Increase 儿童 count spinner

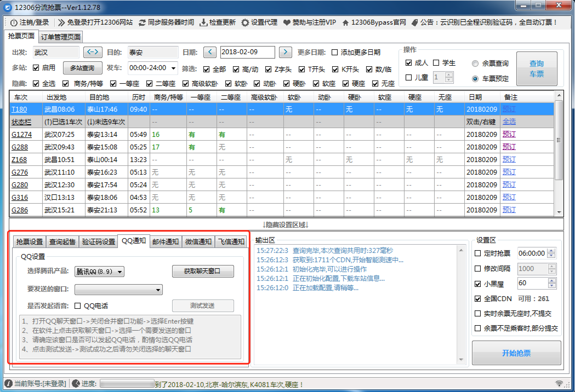click(449, 75)
